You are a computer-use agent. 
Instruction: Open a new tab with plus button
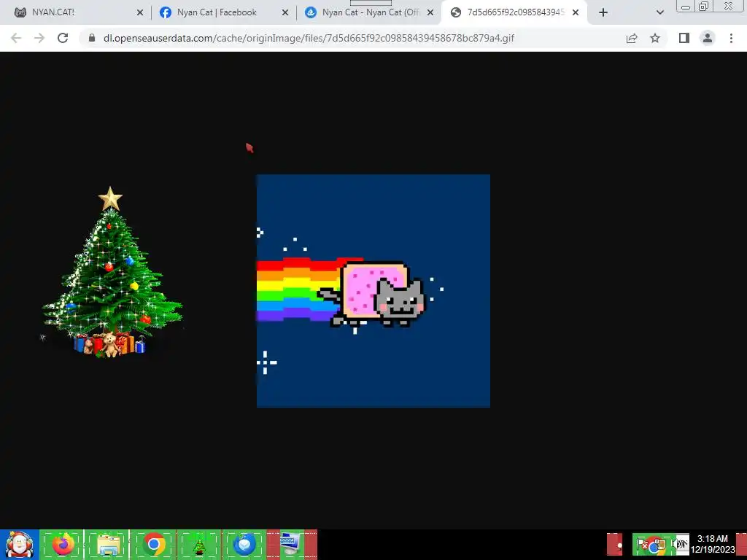coord(603,13)
